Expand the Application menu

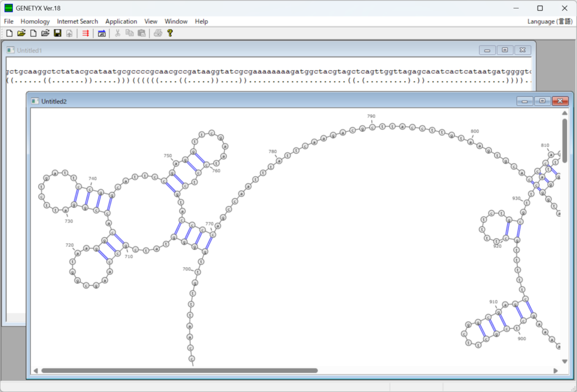pyautogui.click(x=121, y=21)
